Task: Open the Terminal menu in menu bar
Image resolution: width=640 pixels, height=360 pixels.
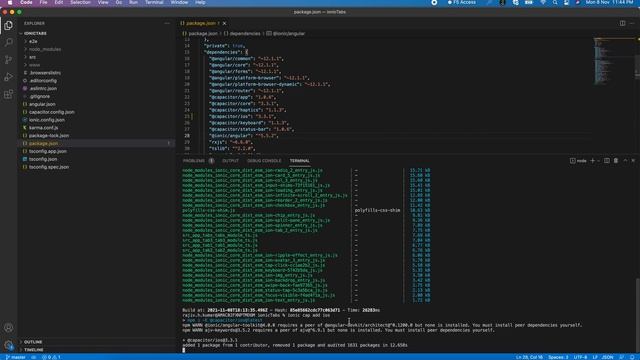Action: coord(154,2)
